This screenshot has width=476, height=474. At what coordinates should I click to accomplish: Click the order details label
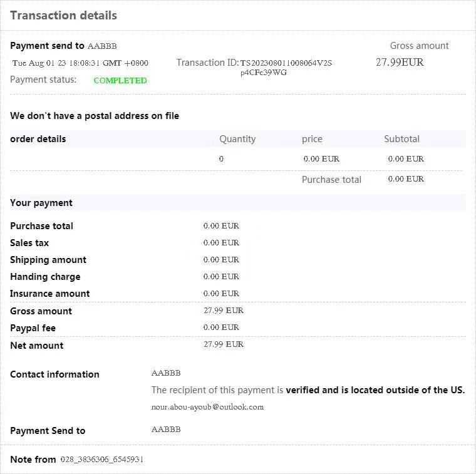tap(38, 139)
